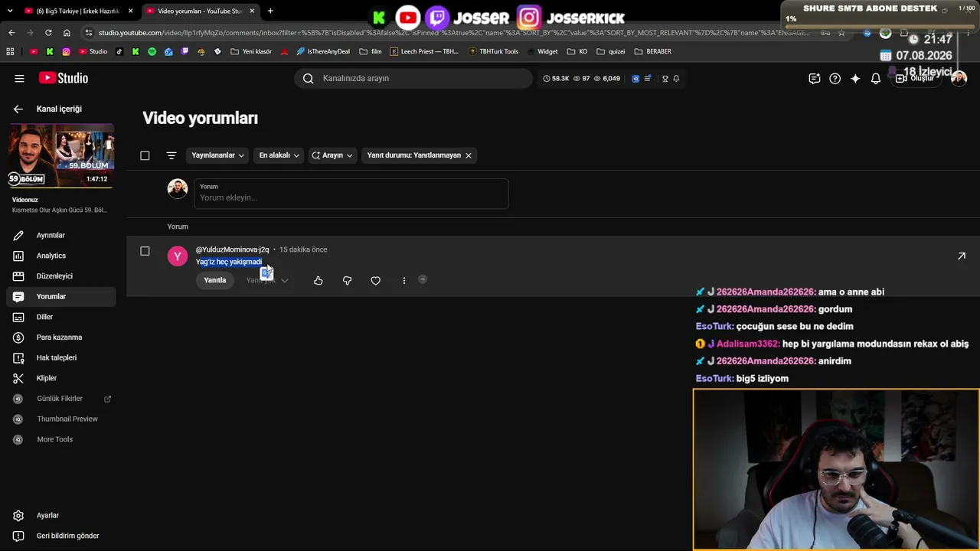
Task: Open the browser tab search dropdown
Action: pos(10,11)
